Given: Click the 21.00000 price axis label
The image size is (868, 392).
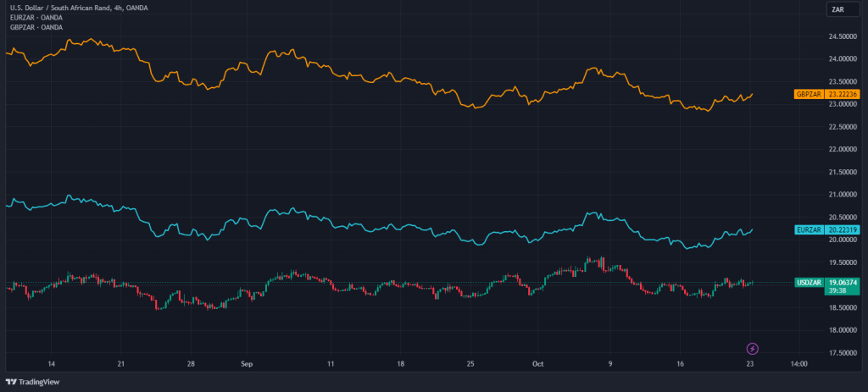Looking at the screenshot, I should 843,195.
